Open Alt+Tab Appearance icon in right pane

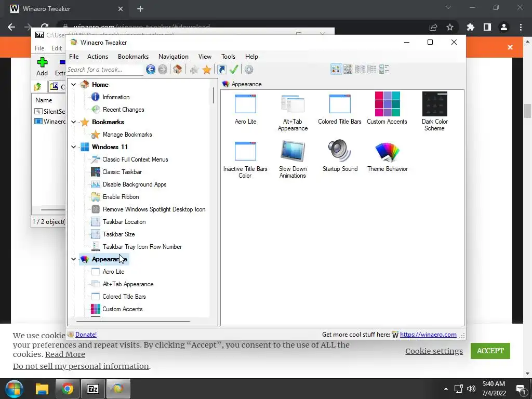pyautogui.click(x=292, y=104)
